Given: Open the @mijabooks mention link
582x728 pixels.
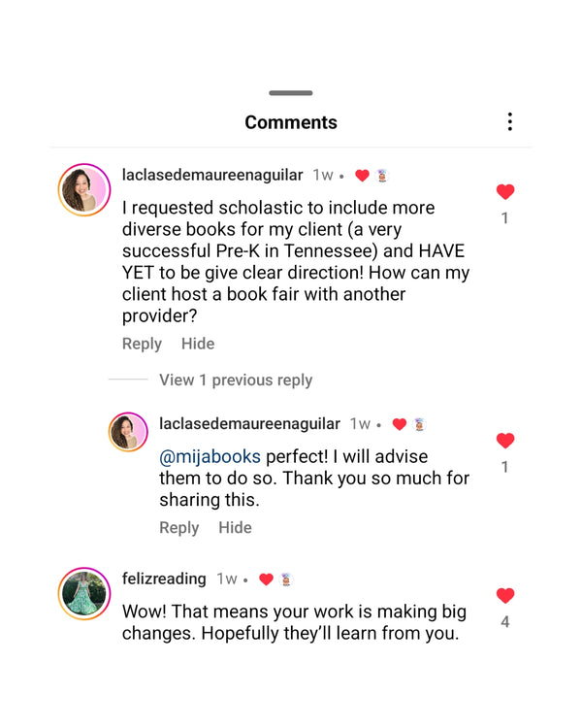Looking at the screenshot, I should (210, 456).
